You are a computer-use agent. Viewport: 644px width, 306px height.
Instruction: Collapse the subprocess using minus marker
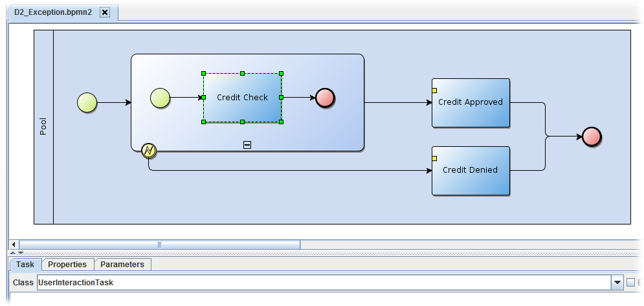tap(247, 145)
